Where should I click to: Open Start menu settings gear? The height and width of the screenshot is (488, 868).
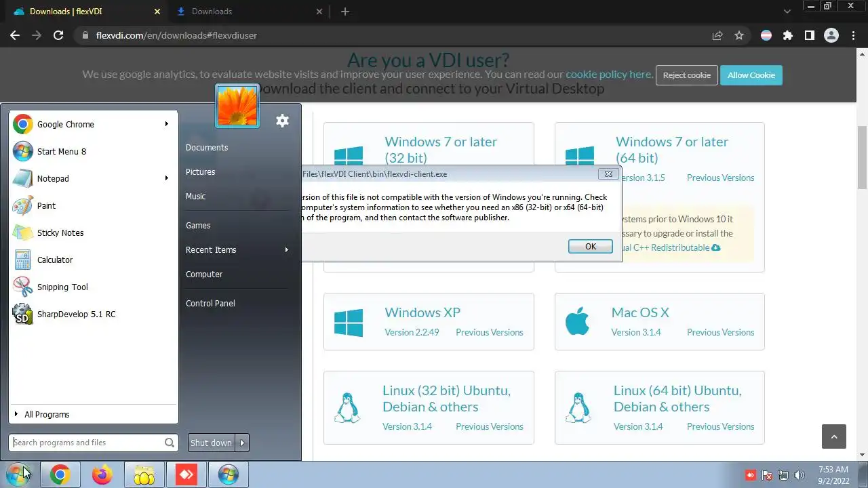pos(282,121)
